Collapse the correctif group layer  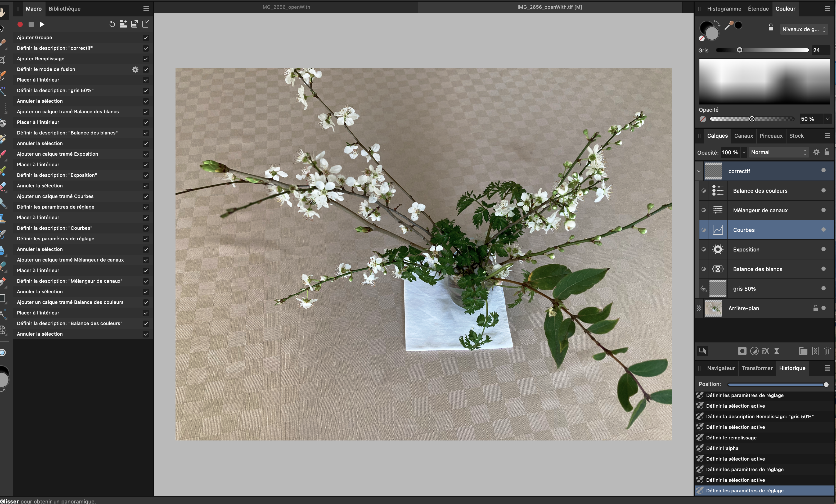tap(699, 171)
